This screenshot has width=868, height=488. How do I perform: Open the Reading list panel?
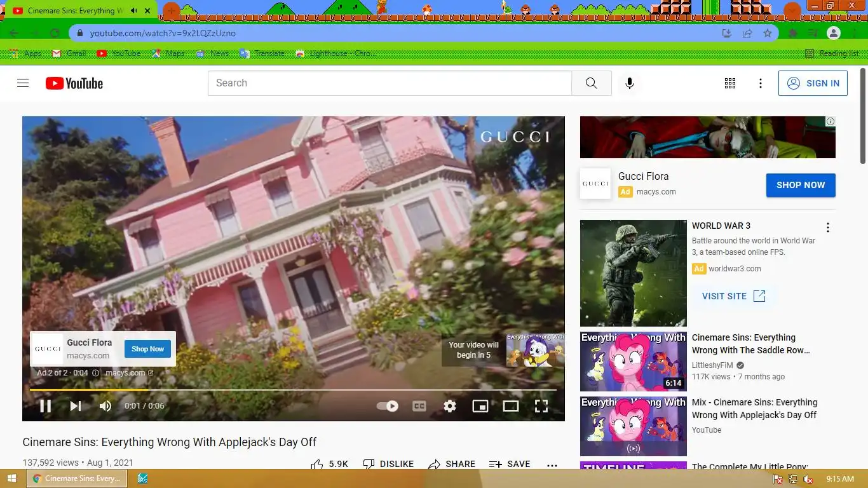(831, 53)
